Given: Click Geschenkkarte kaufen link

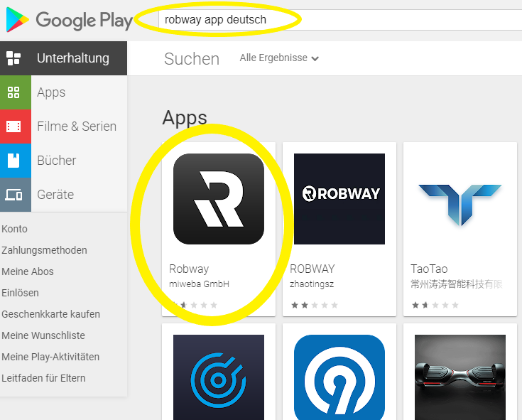Looking at the screenshot, I should pos(51,314).
